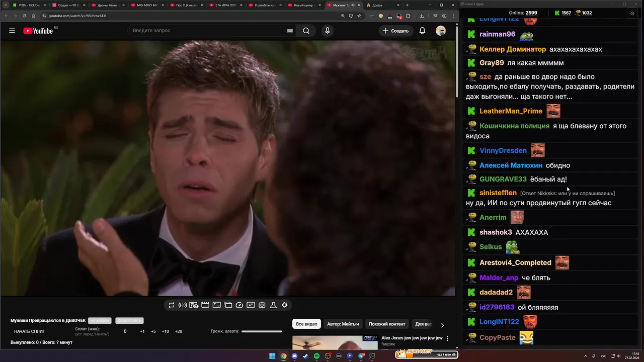The height and width of the screenshot is (362, 644).
Task: Toggle the loop icon in the player toolbar
Action: pos(172,305)
